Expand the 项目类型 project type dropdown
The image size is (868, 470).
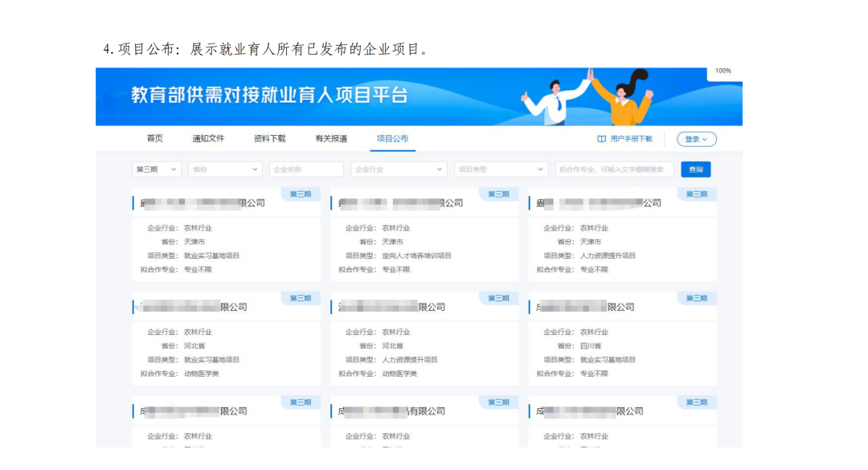point(501,170)
